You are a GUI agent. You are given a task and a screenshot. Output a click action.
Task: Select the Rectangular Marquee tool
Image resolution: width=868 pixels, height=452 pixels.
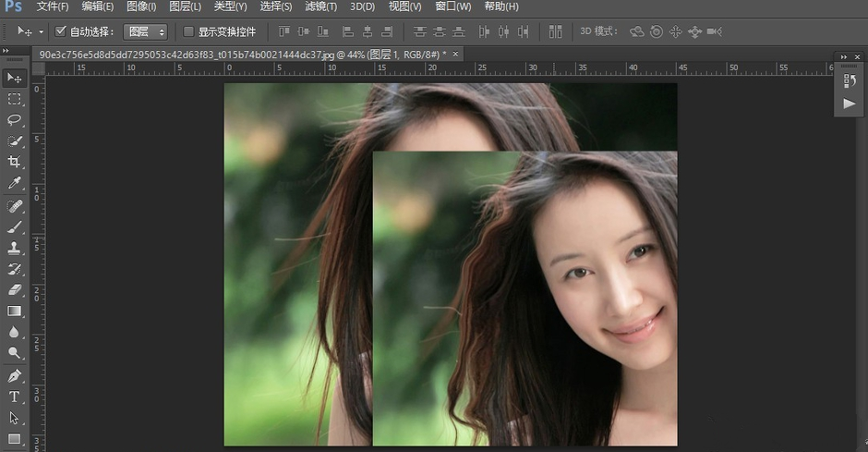[15, 99]
